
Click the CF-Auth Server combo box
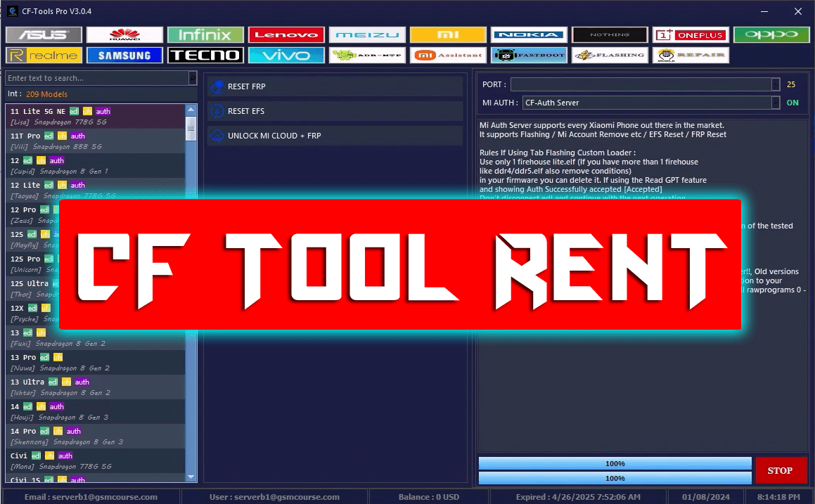[651, 103]
